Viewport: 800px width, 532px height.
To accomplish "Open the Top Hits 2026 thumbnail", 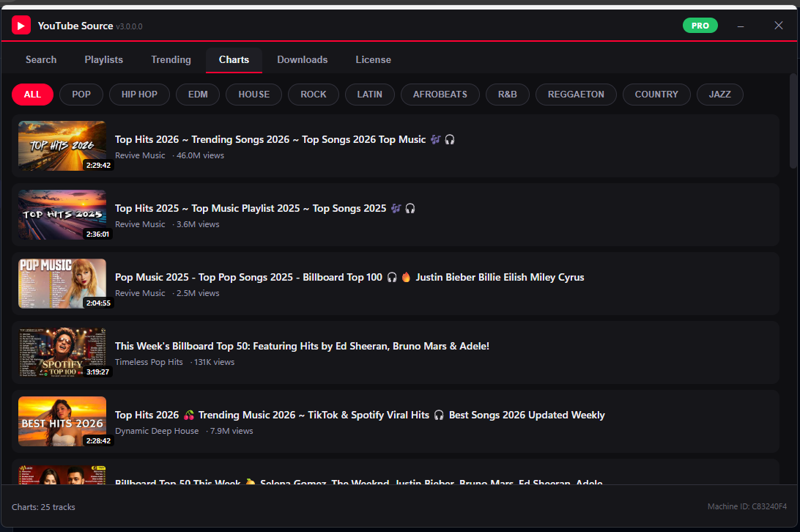I will click(62, 146).
